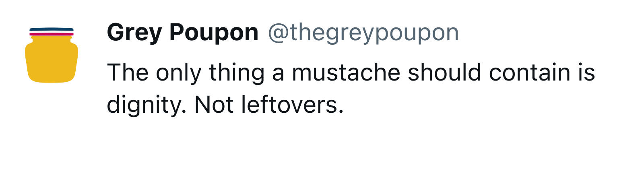
Task: Click the word "mustache" in the tweet
Action: click(x=346, y=72)
